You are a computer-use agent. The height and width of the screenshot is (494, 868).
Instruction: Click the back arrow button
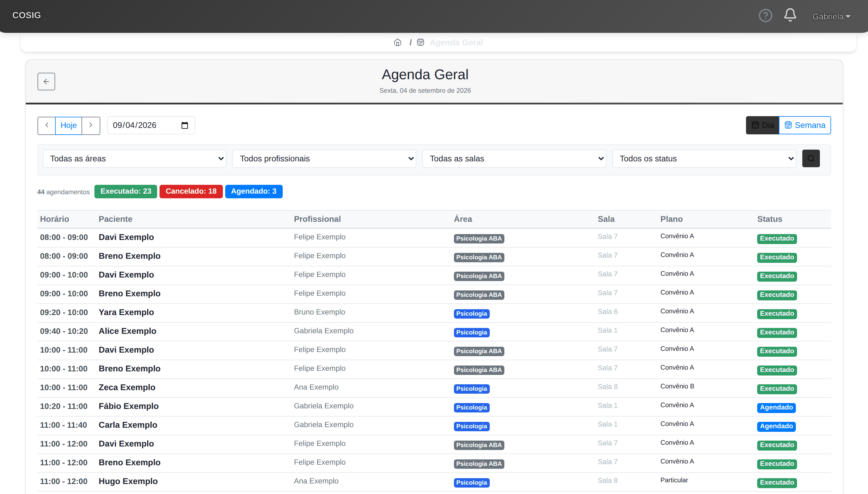pyautogui.click(x=46, y=82)
